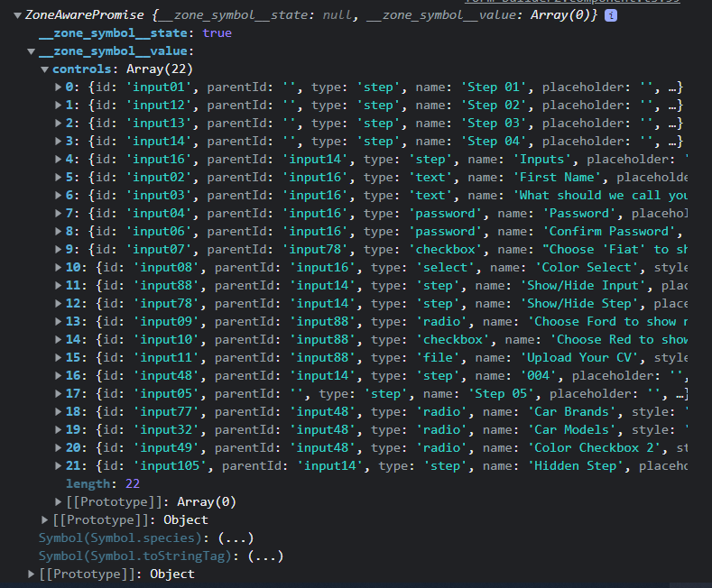Image resolution: width=712 pixels, height=588 pixels.
Task: Click the info icon after Array(0)
Action: (x=611, y=15)
